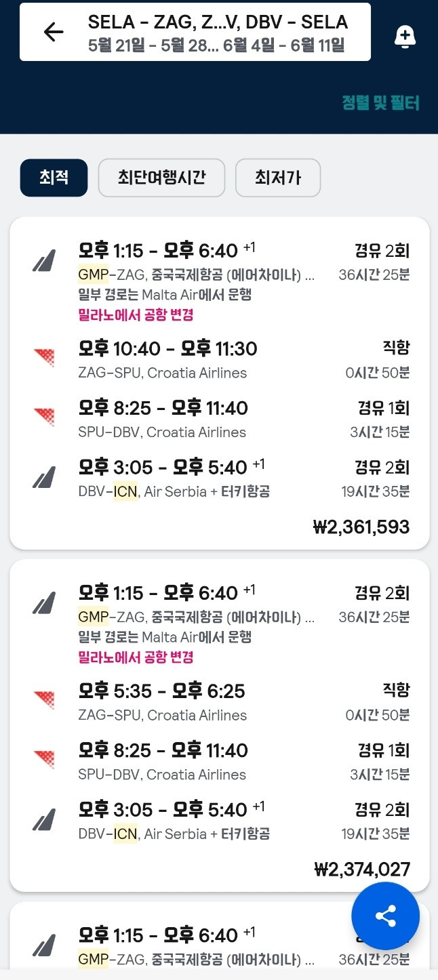
Task: Select the 최적 sort tab
Action: 54,178
